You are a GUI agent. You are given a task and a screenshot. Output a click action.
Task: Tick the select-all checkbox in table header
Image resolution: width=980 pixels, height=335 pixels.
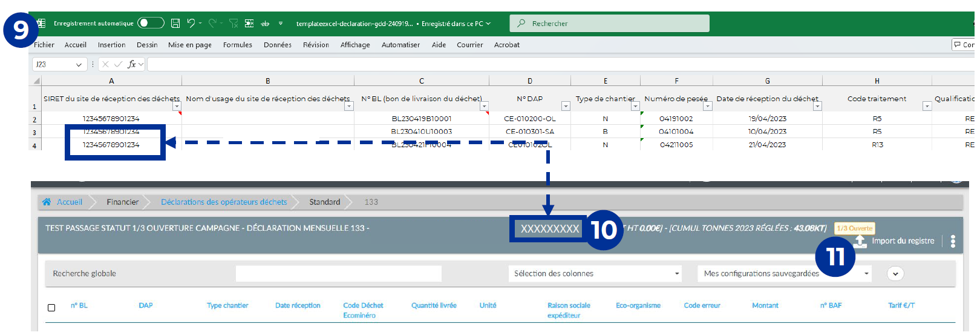[51, 308]
